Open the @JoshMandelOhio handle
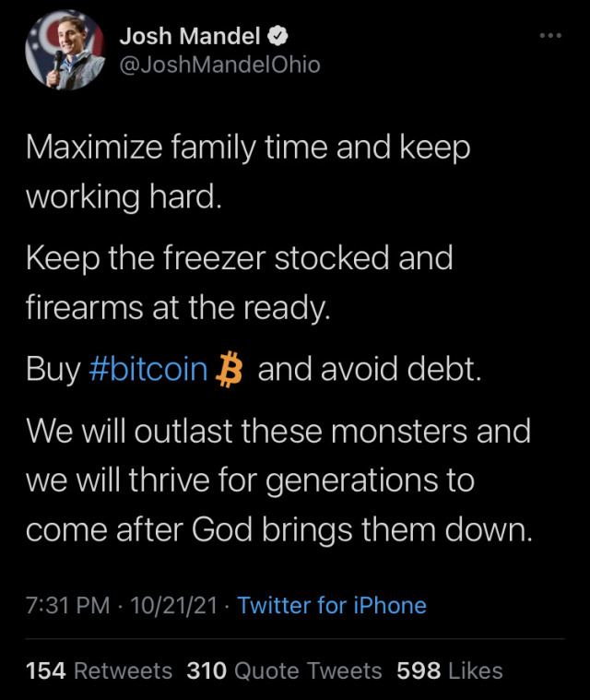 pyautogui.click(x=219, y=65)
